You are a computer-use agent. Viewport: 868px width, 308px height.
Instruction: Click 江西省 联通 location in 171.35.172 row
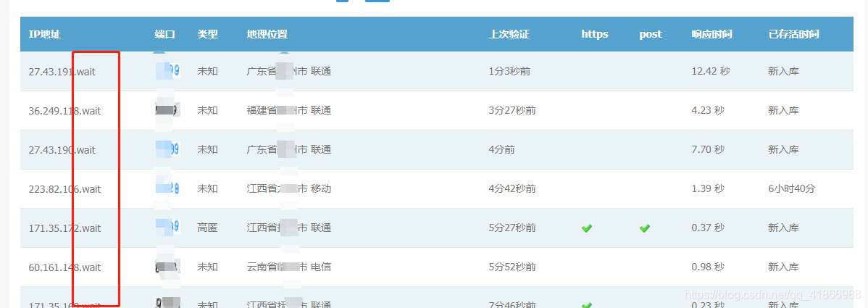[x=289, y=228]
